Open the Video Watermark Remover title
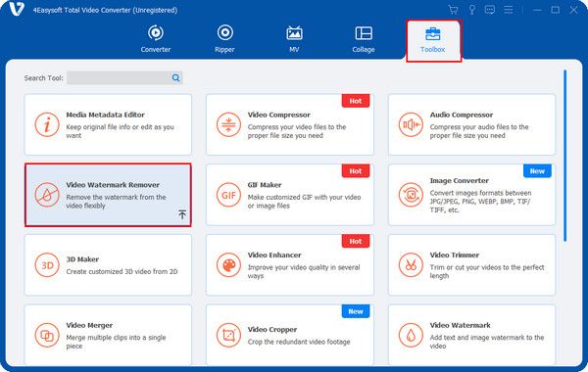This screenshot has height=372, width=588. (113, 185)
